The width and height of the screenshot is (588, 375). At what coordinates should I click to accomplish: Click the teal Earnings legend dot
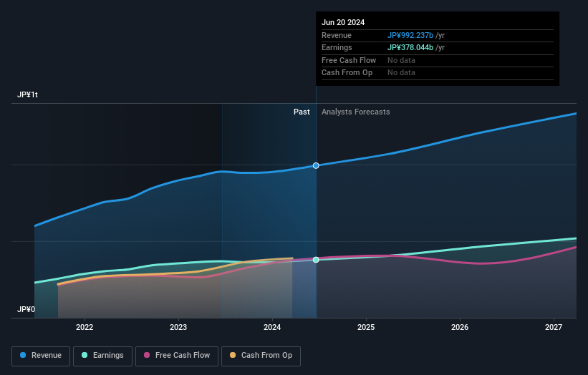85,355
